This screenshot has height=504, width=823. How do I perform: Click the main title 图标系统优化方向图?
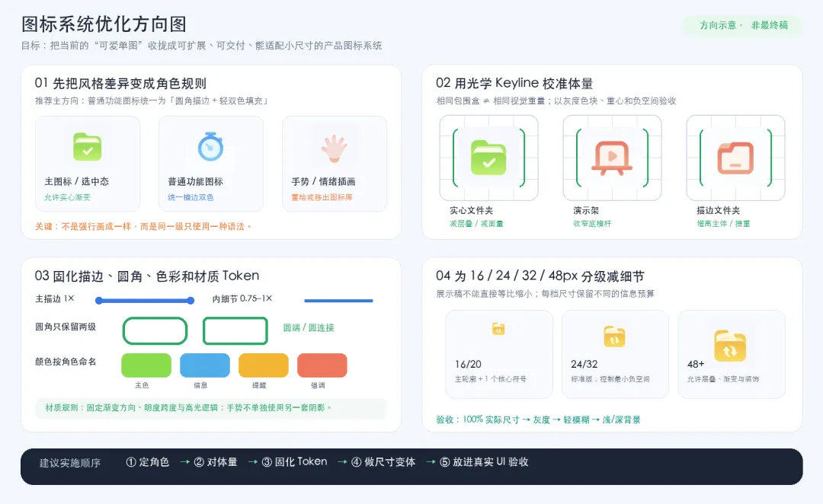pos(104,24)
